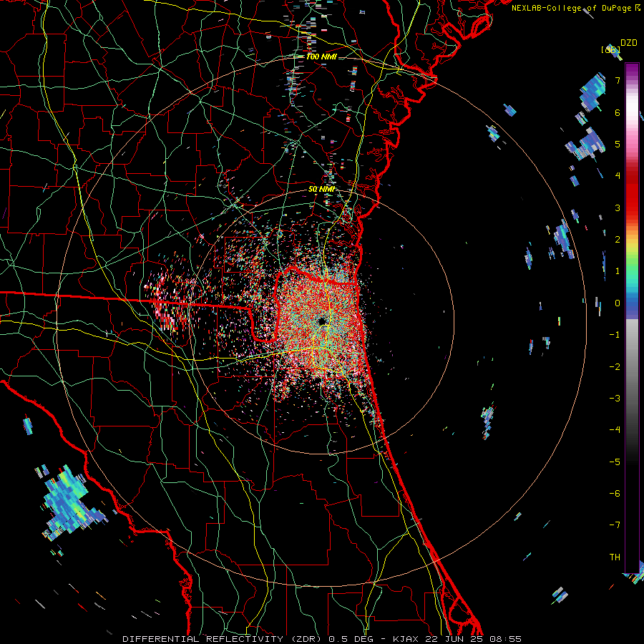Click the purple top of the ZDR color bar
This screenshot has width=644, height=644.
632,69
